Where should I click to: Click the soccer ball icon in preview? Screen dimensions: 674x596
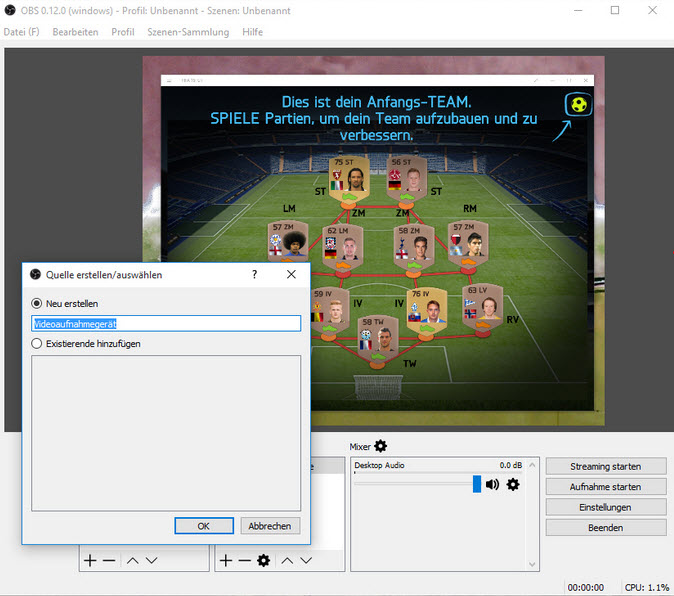click(x=579, y=104)
